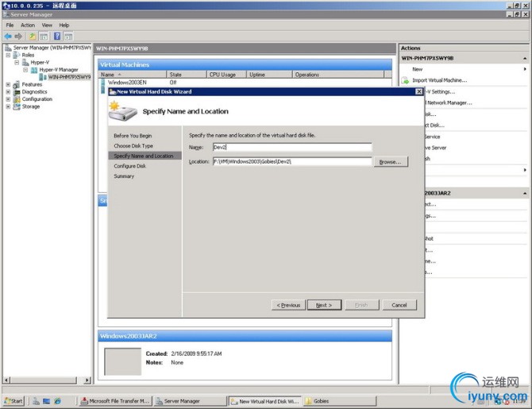This screenshot has height=409, width=532.
Task: Click the < Previous button
Action: pyautogui.click(x=288, y=305)
